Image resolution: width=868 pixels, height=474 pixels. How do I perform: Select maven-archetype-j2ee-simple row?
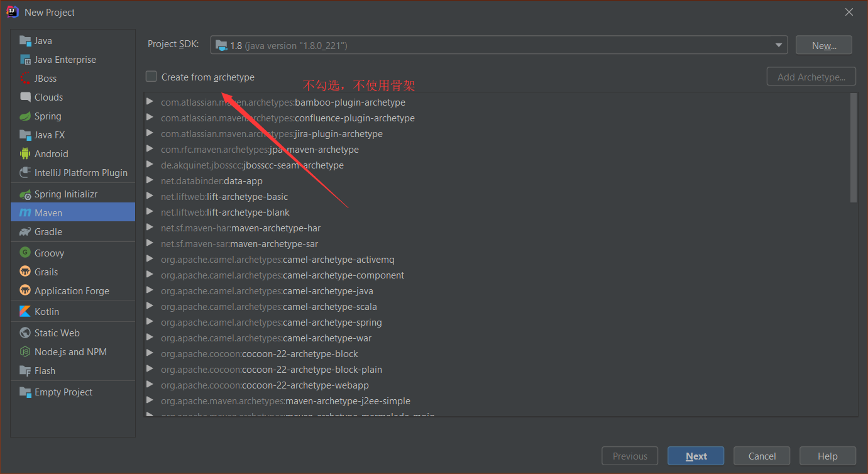(x=497, y=401)
